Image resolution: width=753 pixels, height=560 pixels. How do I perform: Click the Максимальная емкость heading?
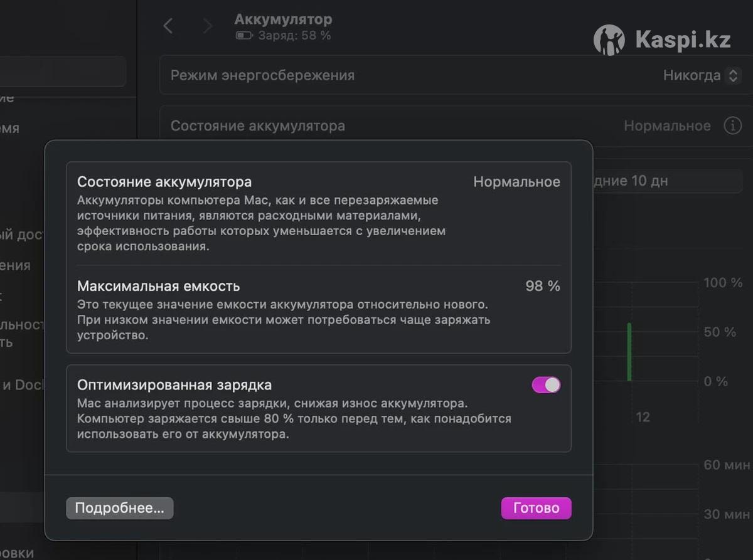(x=158, y=286)
